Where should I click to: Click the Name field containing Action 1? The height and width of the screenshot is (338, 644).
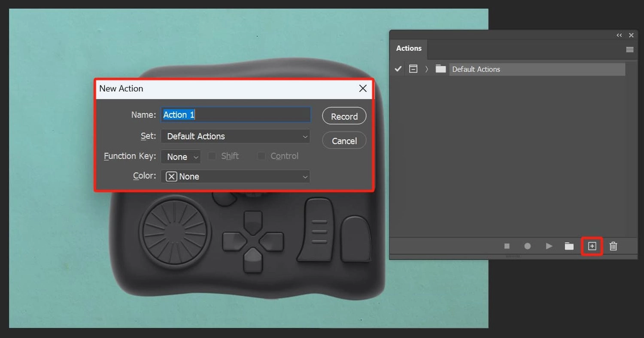click(x=236, y=115)
